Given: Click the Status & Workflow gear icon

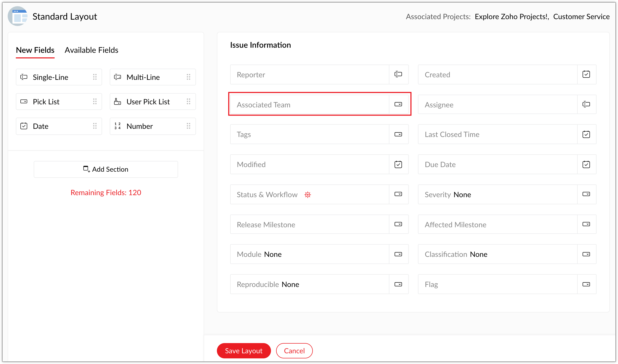Looking at the screenshot, I should [x=308, y=195].
